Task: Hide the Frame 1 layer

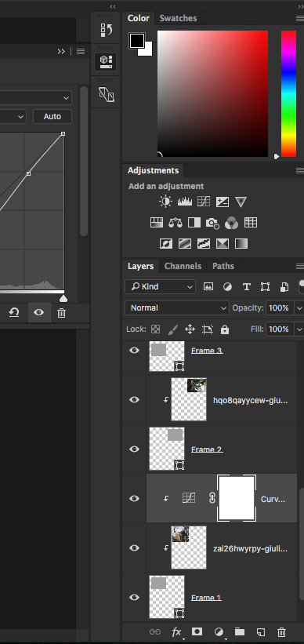Action: tap(134, 597)
